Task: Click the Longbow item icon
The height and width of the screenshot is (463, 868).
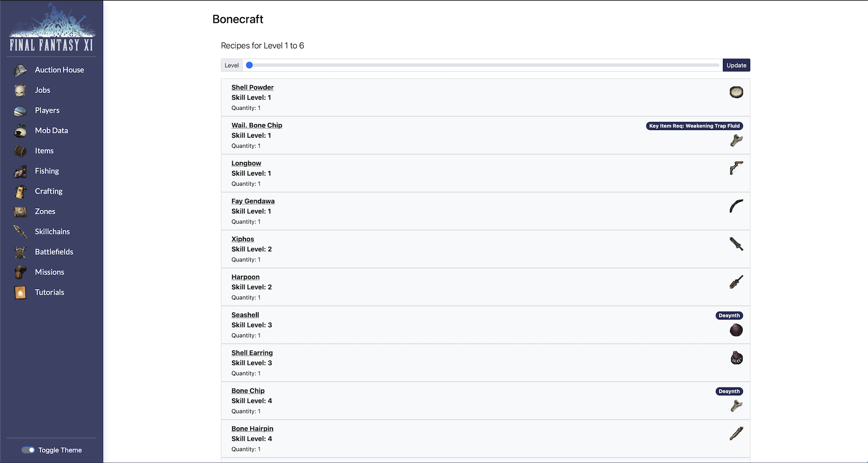Action: point(736,168)
